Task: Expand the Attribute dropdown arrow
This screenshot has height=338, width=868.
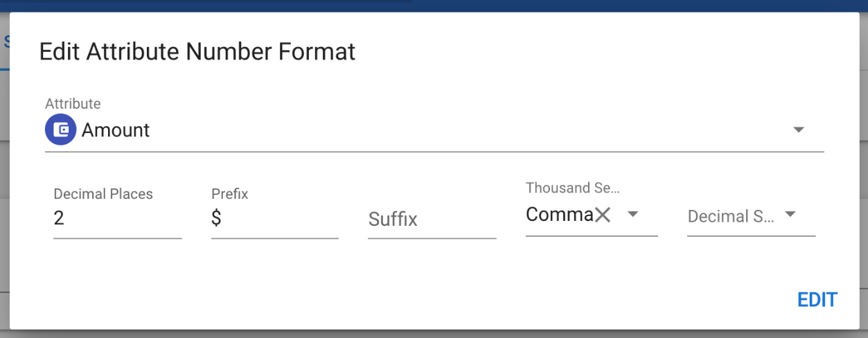Action: point(798,130)
